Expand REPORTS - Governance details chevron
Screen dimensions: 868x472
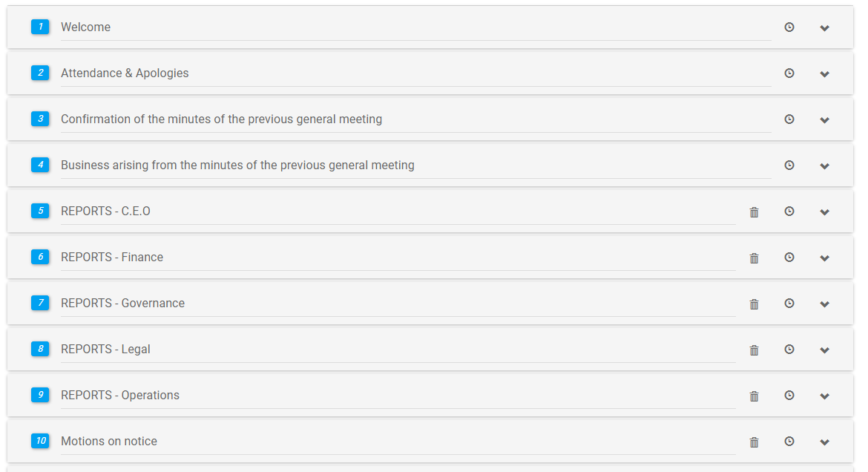824,304
